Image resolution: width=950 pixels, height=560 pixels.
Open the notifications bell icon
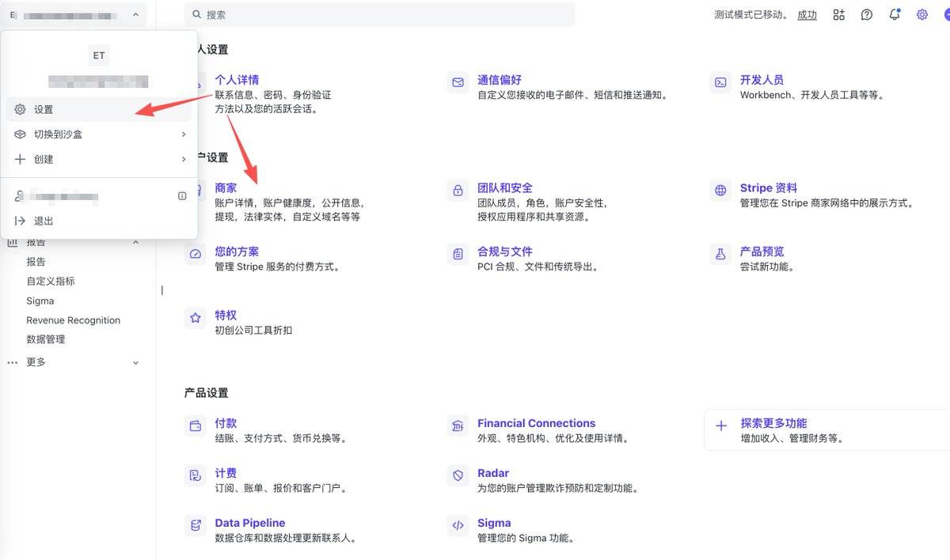(x=895, y=15)
